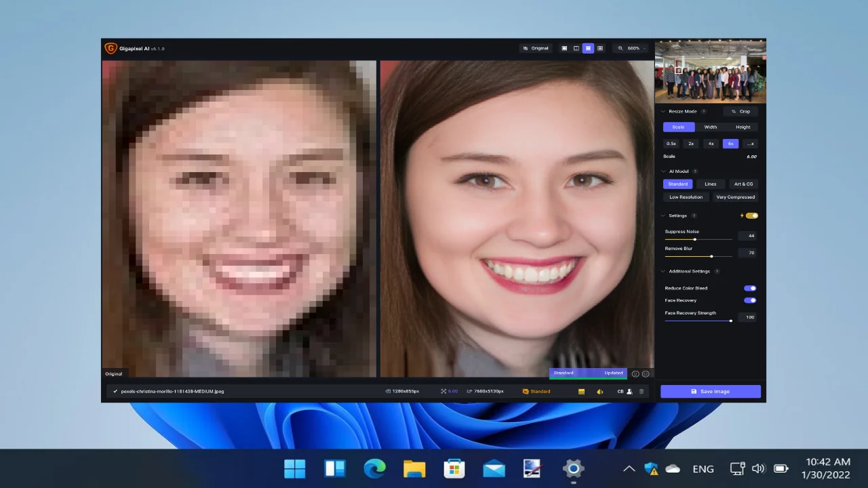868x488 pixels.
Task: Delete image with trash icon
Action: coord(642,391)
